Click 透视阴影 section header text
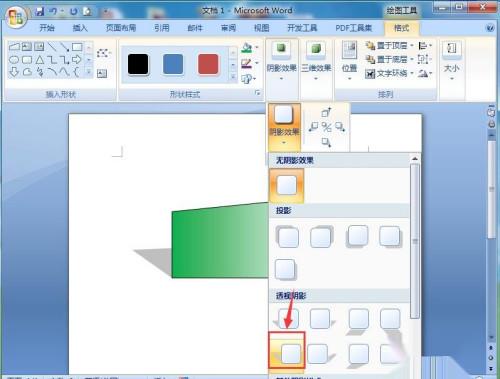This screenshot has height=379, width=500. click(x=291, y=296)
